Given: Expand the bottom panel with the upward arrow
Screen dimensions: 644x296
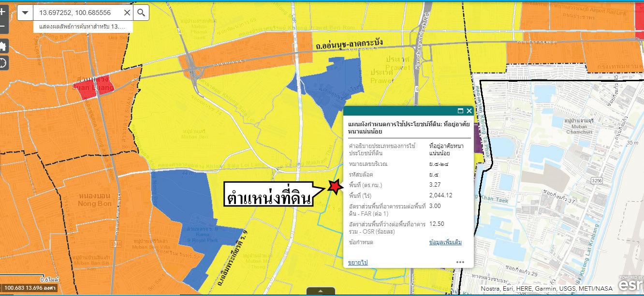Looking at the screenshot, I should coord(320,292).
